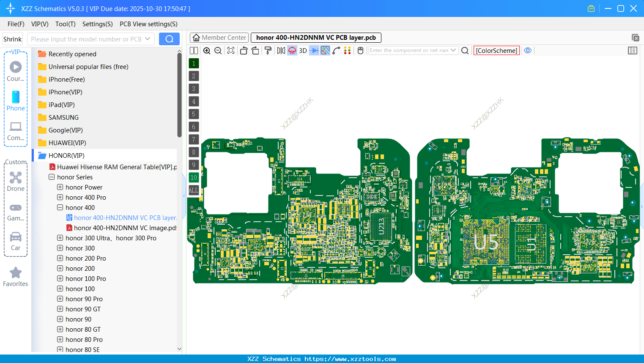Toggle the eye visibility icon
Screen dimensions: 644x363
(x=528, y=50)
